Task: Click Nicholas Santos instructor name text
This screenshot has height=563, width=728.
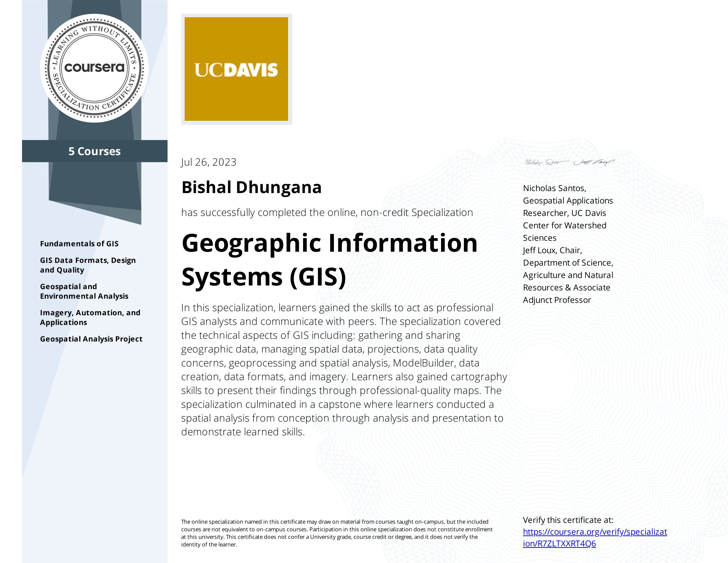Action: point(554,188)
